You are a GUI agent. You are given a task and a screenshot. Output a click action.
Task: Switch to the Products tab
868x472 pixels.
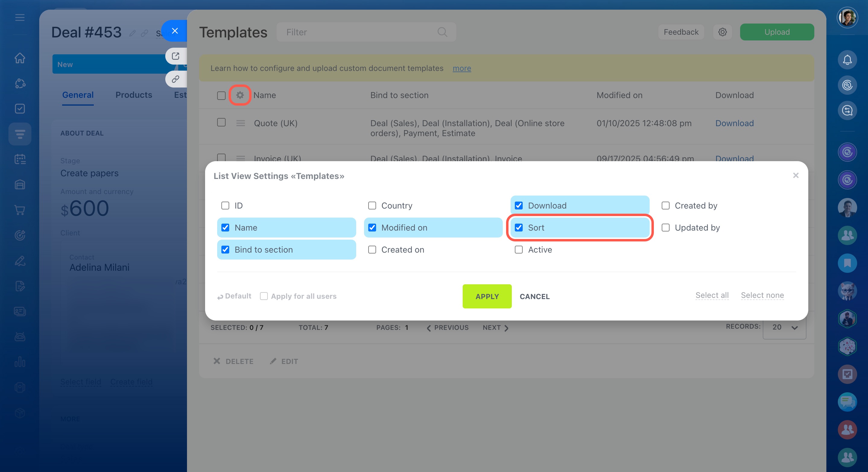pos(133,95)
